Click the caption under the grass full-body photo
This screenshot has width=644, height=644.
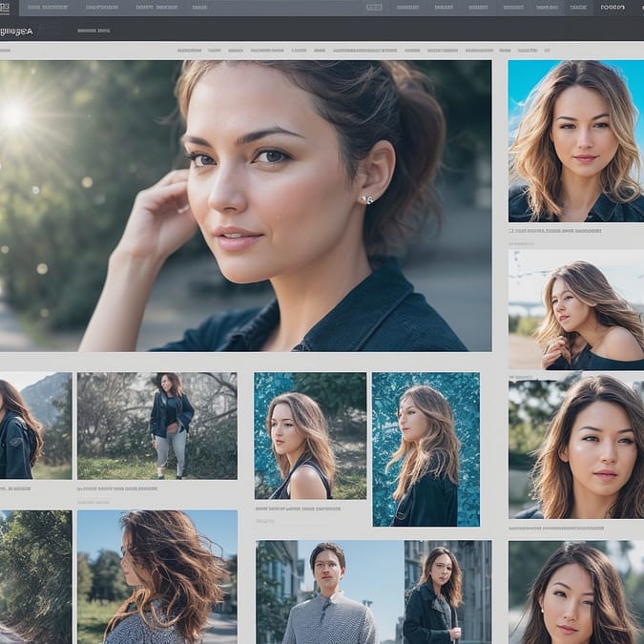point(117,488)
